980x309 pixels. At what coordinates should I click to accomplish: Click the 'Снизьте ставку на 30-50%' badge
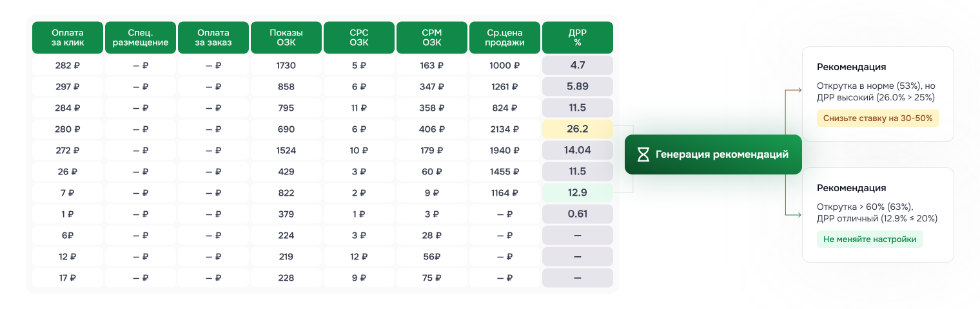(877, 118)
